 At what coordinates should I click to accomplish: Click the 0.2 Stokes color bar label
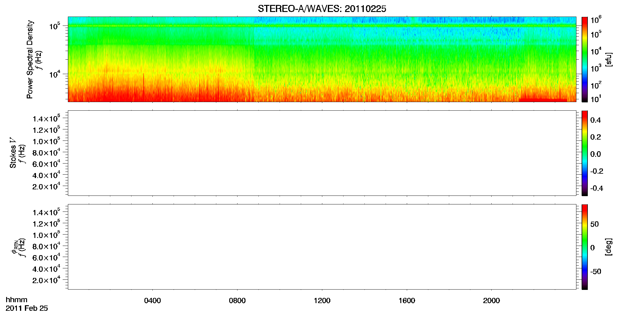(x=595, y=137)
